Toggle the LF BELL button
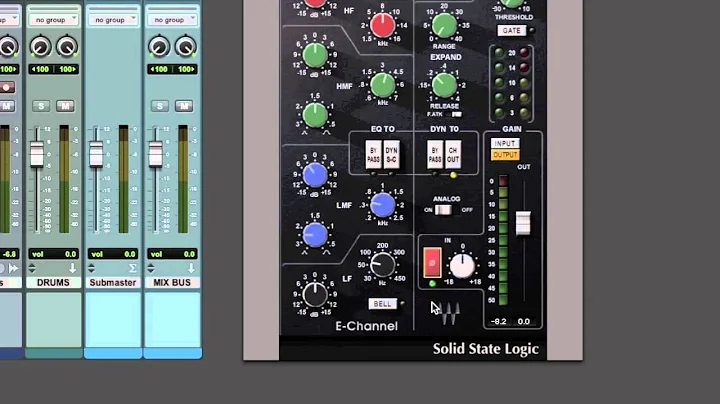 click(382, 303)
